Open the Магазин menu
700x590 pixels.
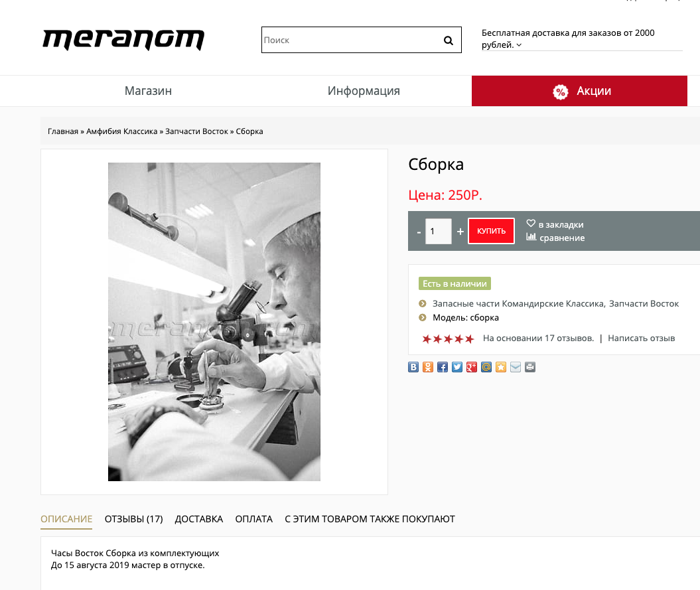148,91
